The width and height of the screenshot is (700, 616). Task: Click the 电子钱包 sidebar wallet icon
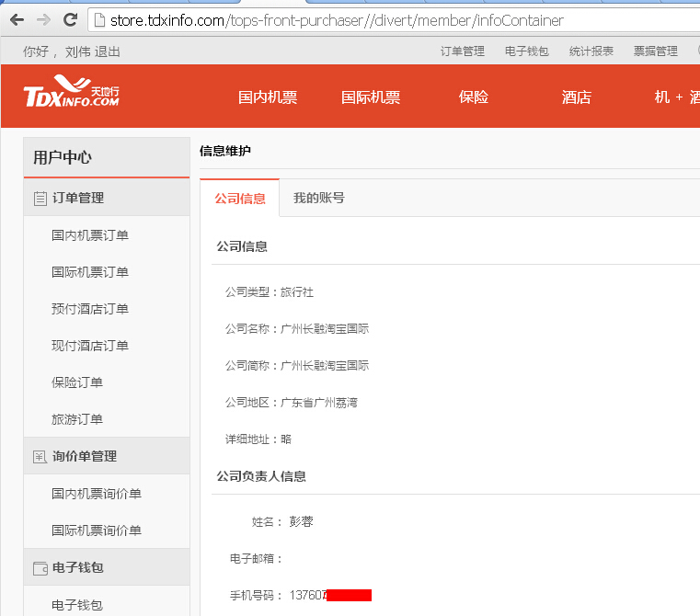pyautogui.click(x=40, y=568)
